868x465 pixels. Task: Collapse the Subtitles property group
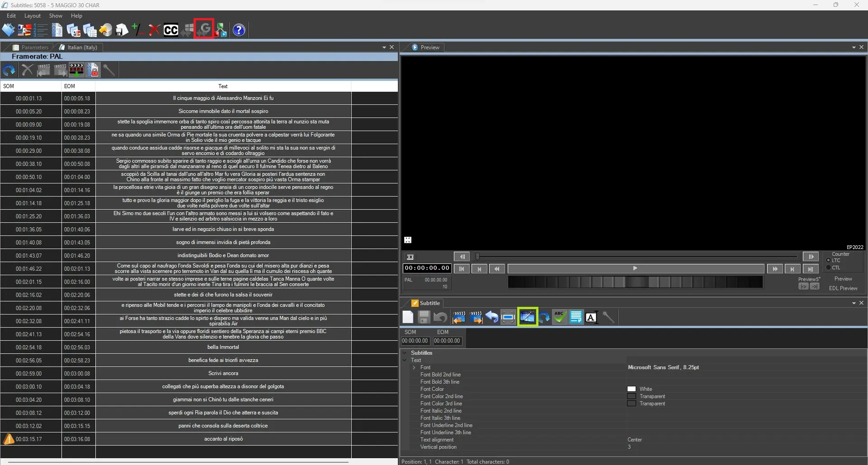point(405,353)
